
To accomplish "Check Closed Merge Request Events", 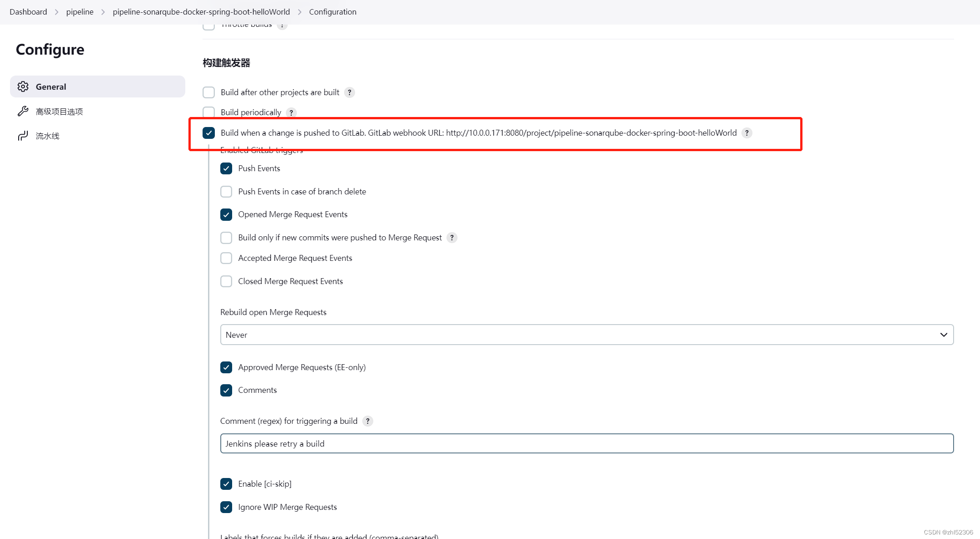I will (x=226, y=281).
